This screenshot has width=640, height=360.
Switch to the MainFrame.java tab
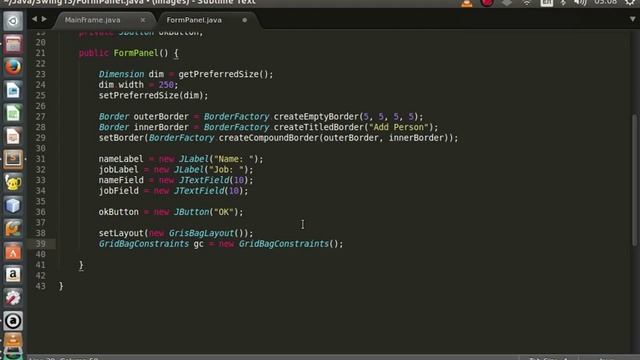[92, 20]
